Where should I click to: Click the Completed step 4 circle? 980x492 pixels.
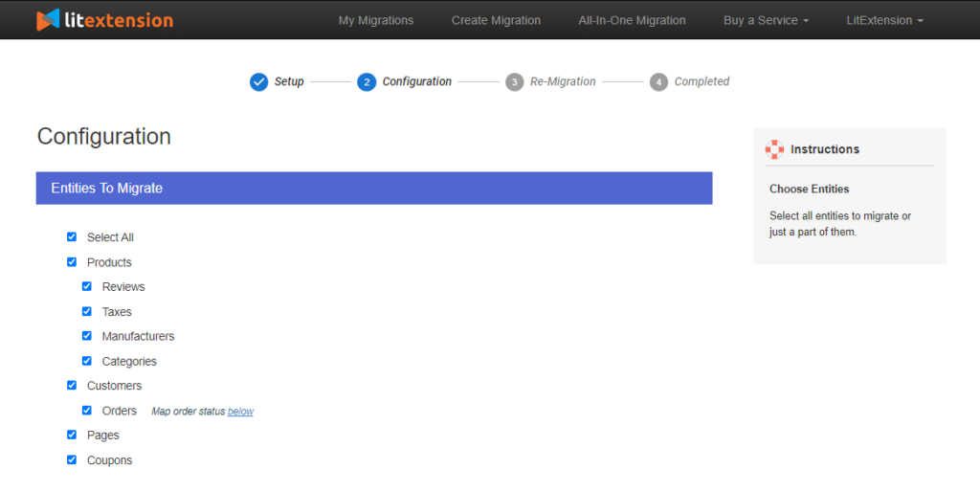coord(658,82)
